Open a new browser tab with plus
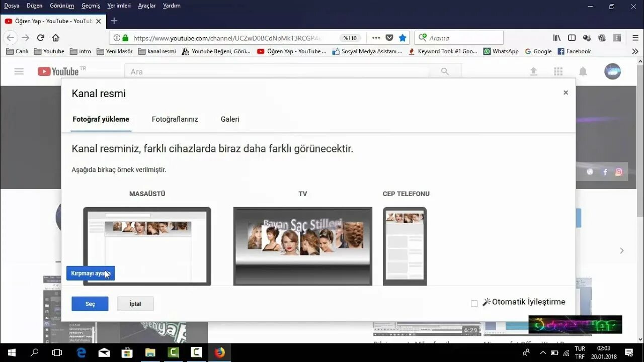The image size is (644, 362). coord(114,21)
